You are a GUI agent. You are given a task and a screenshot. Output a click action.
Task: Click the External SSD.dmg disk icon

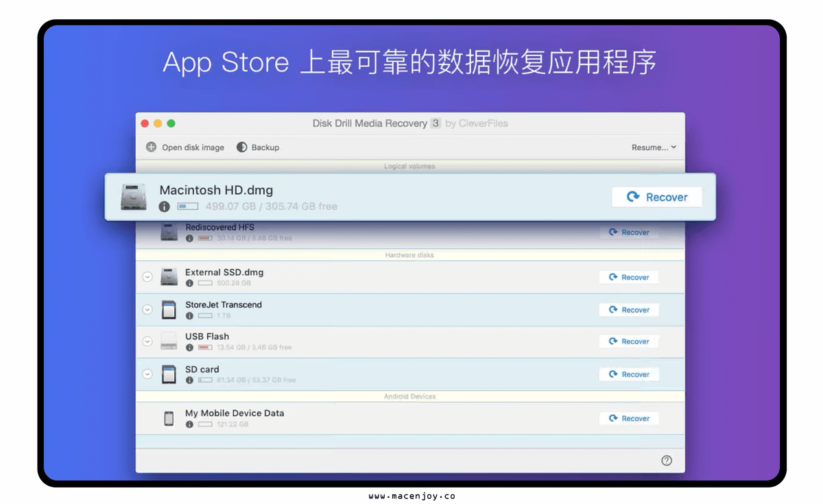[169, 277]
